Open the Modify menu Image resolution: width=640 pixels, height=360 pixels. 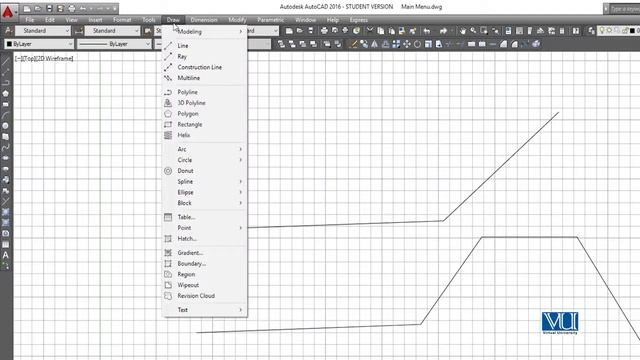click(x=237, y=20)
